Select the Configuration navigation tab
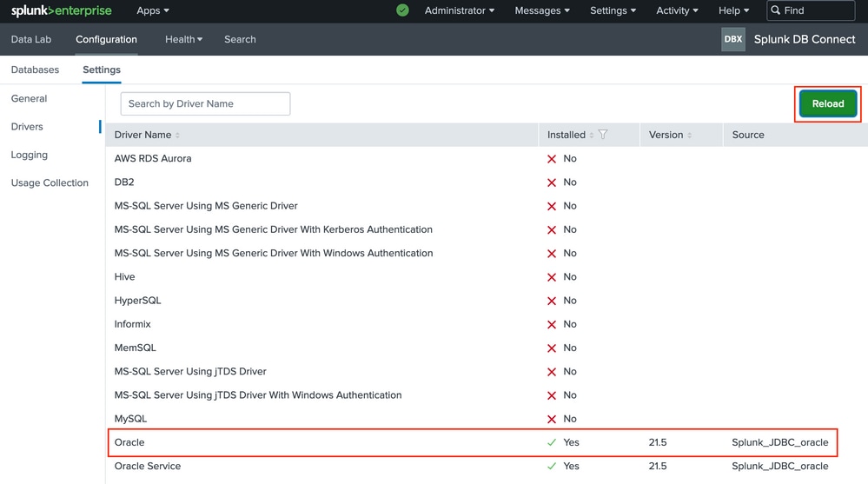Image resolution: width=868 pixels, height=484 pixels. [106, 39]
